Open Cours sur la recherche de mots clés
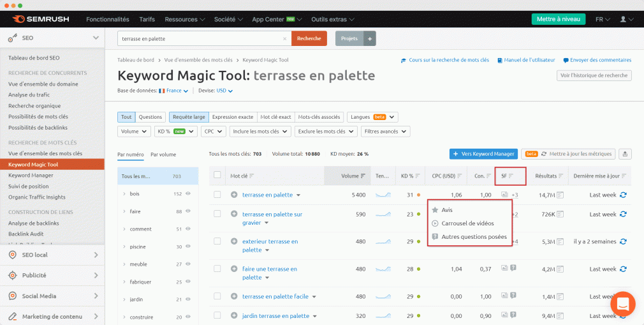This screenshot has width=644, height=325. tap(445, 60)
